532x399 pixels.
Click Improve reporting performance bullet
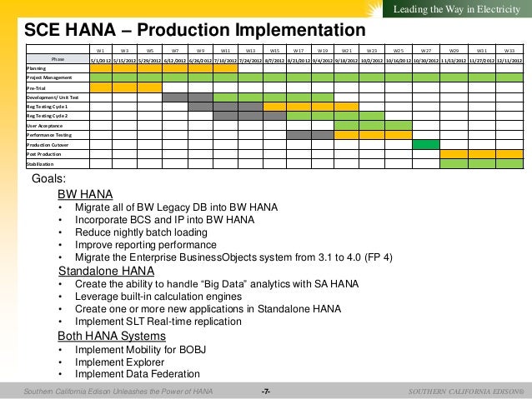tap(146, 245)
